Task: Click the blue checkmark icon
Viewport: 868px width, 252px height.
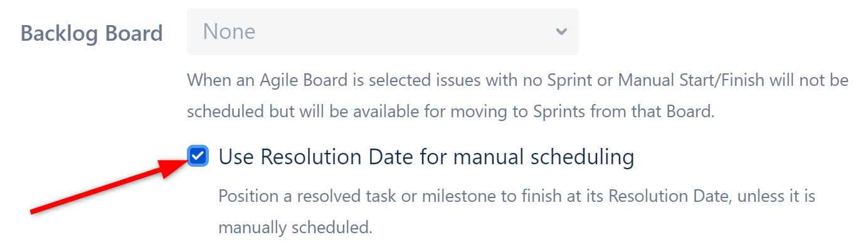Action: (198, 156)
